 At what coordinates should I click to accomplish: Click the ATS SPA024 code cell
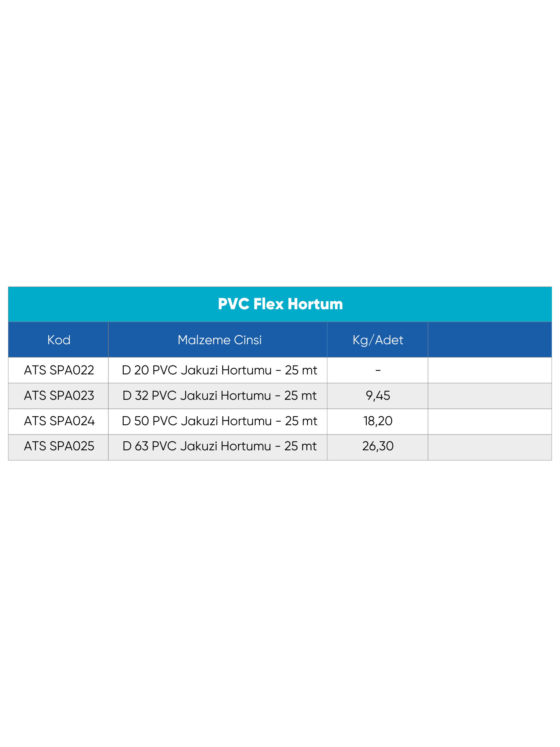click(59, 421)
